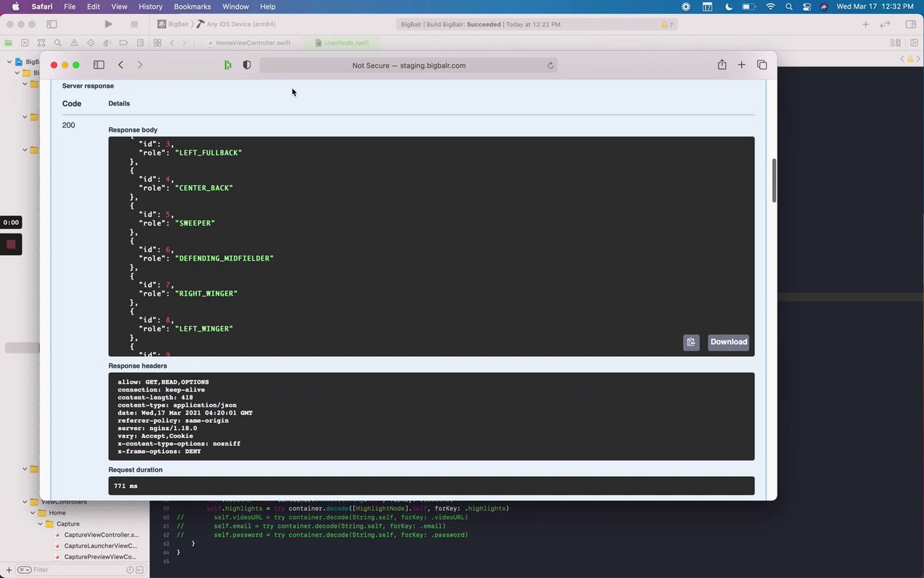Click the Safari Share icon
The width and height of the screenshot is (924, 578).
[722, 65]
